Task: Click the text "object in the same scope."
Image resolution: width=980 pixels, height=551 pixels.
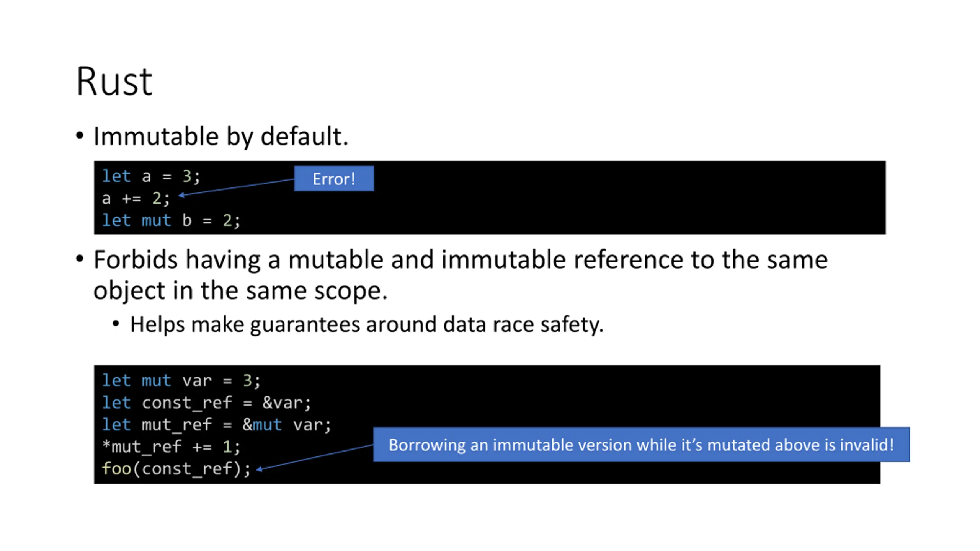Action: tap(240, 291)
